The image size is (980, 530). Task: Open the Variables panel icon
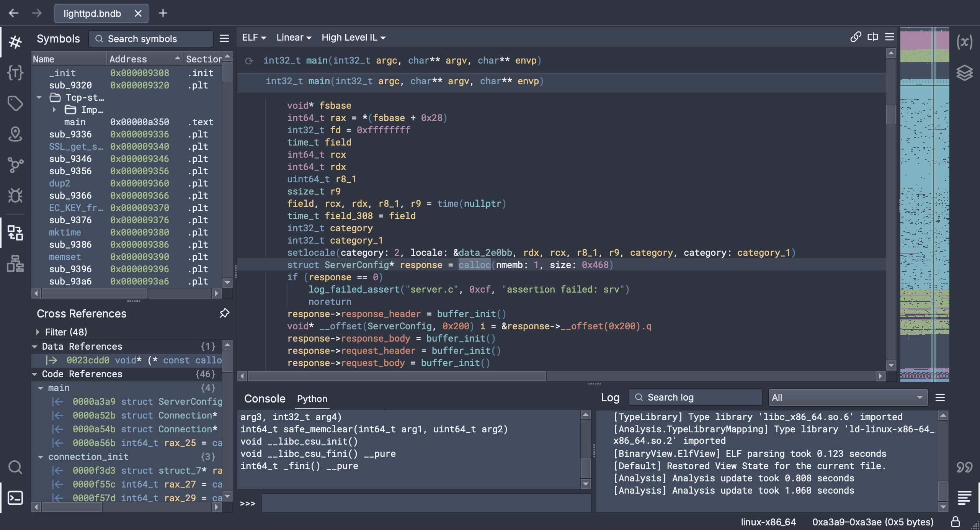[964, 42]
